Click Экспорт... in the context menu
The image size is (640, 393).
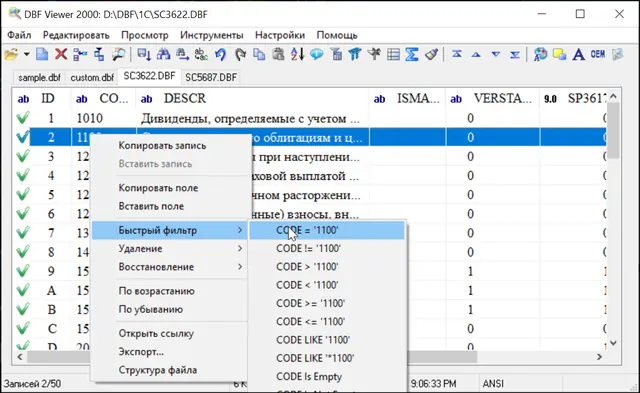(x=141, y=351)
